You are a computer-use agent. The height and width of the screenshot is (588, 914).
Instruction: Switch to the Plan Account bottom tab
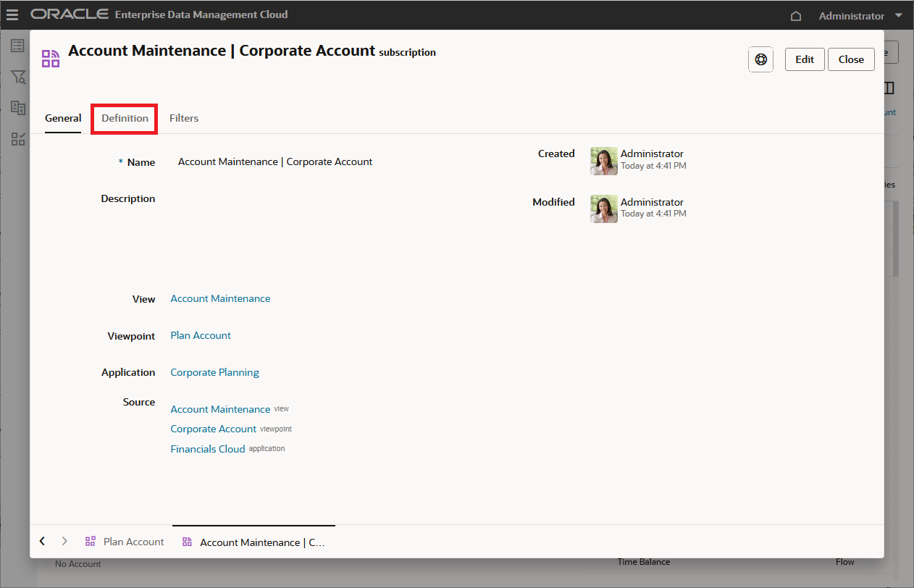[125, 542]
